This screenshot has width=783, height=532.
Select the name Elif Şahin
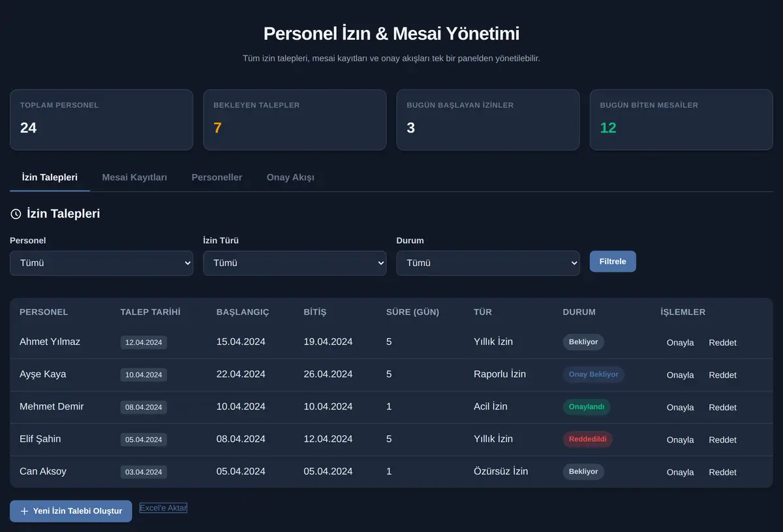(x=40, y=439)
